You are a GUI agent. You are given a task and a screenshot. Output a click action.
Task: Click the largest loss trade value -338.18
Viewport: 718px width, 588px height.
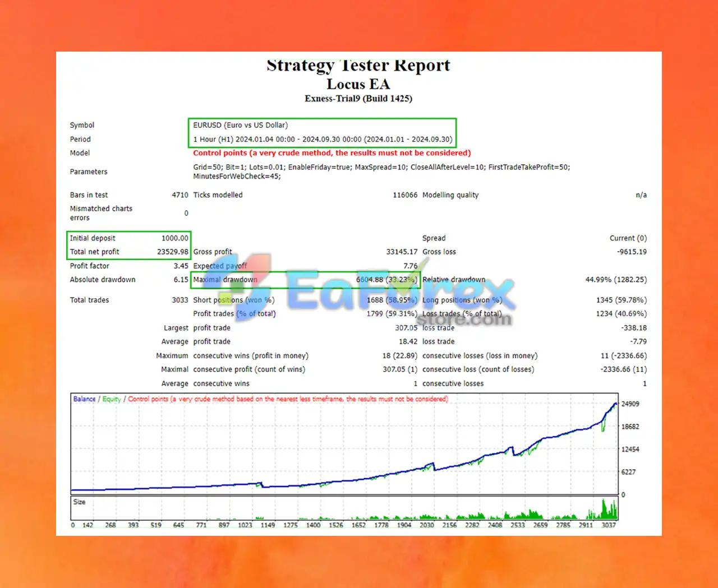pyautogui.click(x=634, y=328)
